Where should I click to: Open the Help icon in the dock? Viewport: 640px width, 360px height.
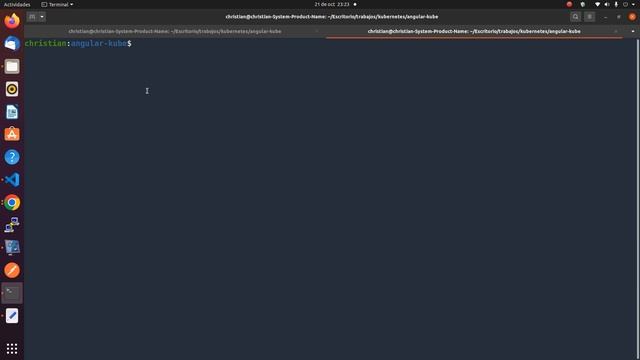pyautogui.click(x=12, y=157)
